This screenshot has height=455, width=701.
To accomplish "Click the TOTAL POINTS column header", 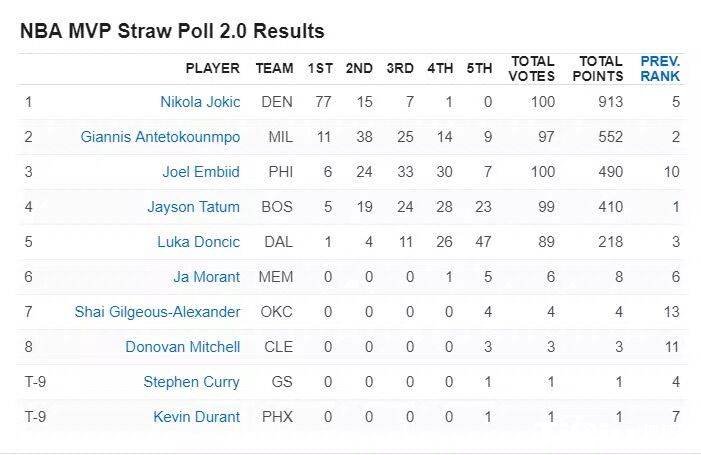I will tap(598, 68).
